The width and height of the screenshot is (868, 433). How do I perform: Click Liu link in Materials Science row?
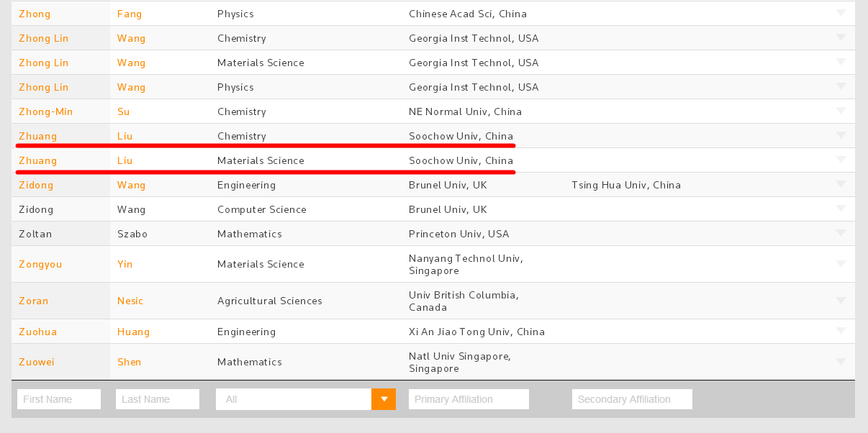(x=125, y=160)
